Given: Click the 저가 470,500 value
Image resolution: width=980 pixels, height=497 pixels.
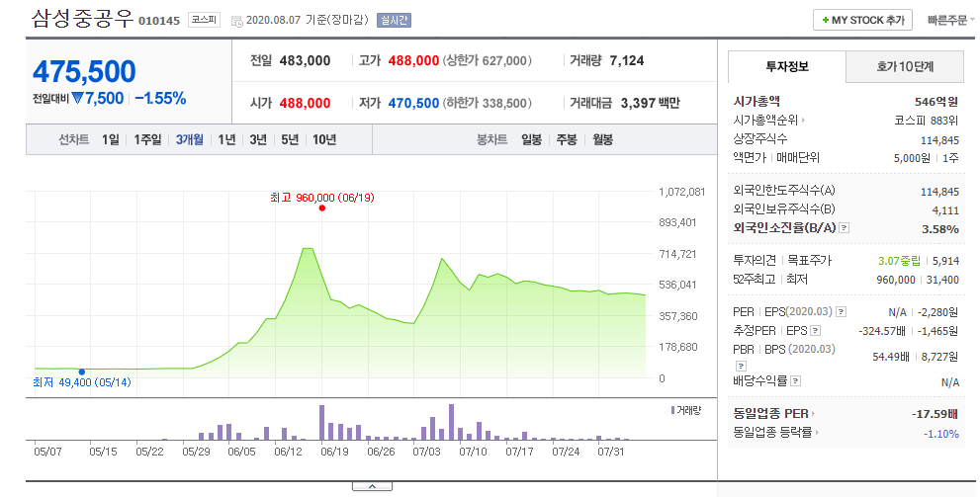Looking at the screenshot, I should 413,103.
